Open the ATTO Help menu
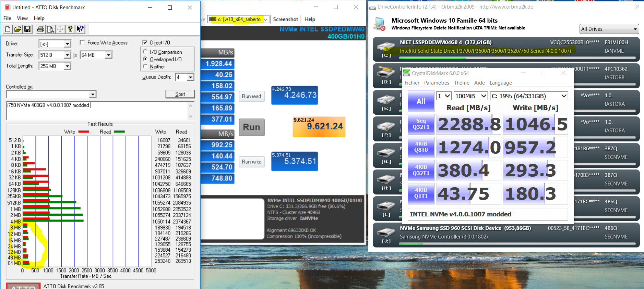 click(39, 18)
